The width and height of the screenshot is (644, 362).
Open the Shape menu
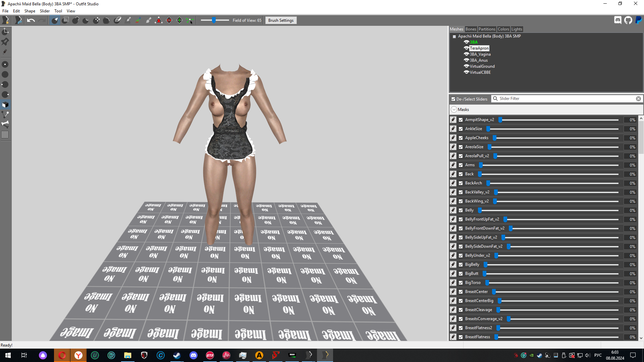pos(30,11)
